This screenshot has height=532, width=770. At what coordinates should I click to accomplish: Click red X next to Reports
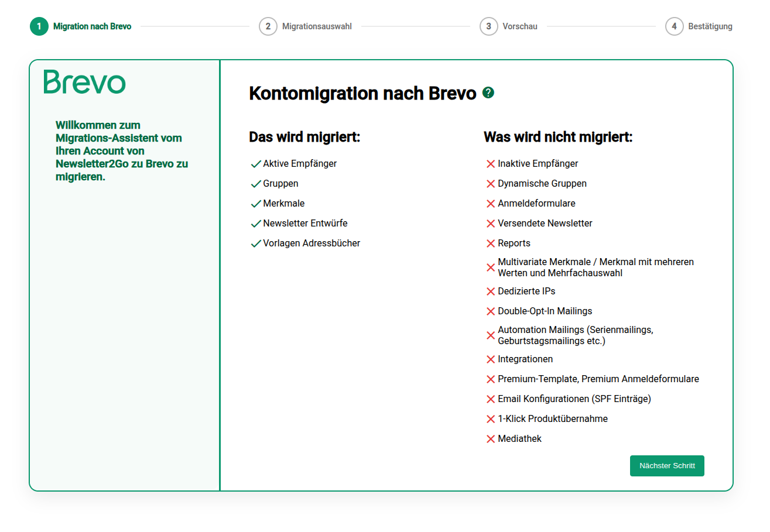point(491,244)
